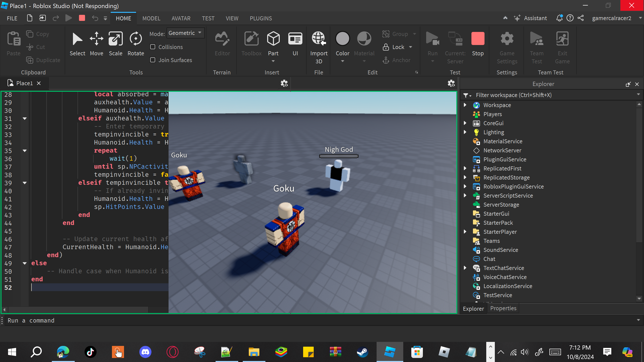Expand the ServerScriptService node
The image size is (644, 362).
click(x=465, y=196)
